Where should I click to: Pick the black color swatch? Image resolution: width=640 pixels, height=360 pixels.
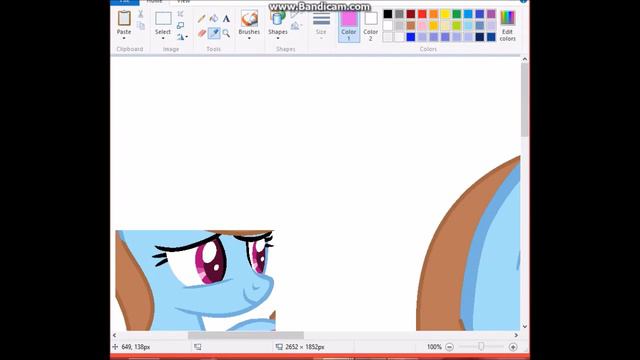388,14
